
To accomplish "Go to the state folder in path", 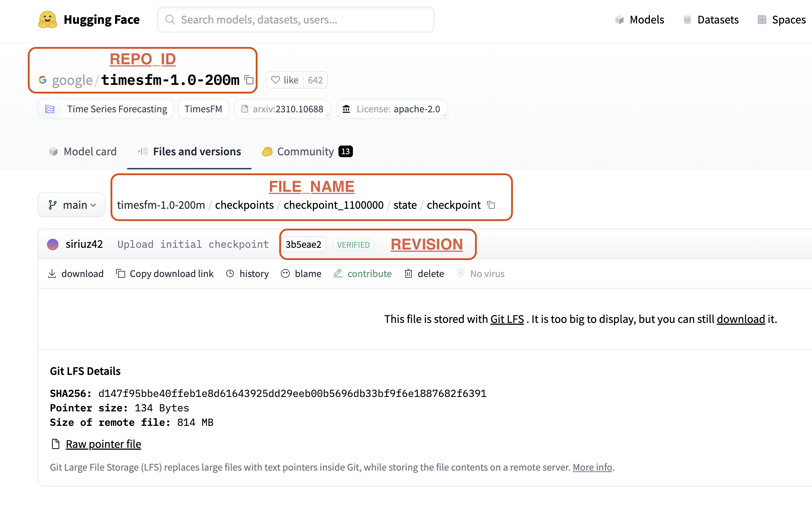I will 405,205.
